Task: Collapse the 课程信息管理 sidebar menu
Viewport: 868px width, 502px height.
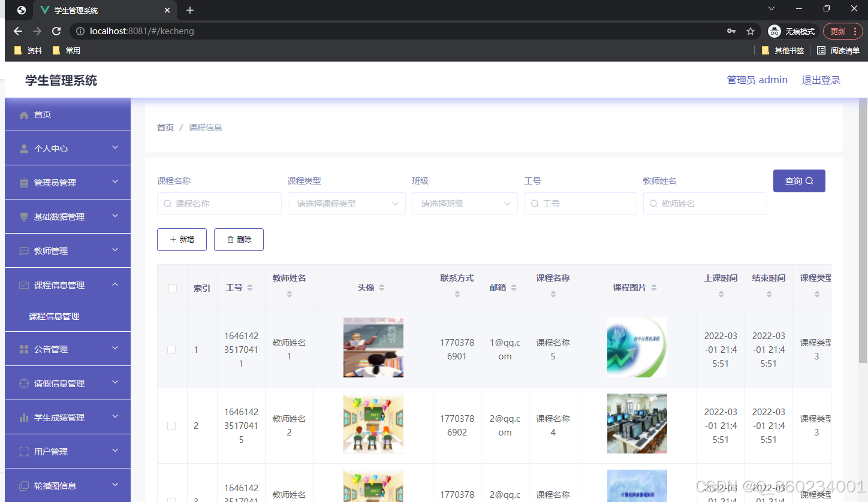Action: point(68,285)
